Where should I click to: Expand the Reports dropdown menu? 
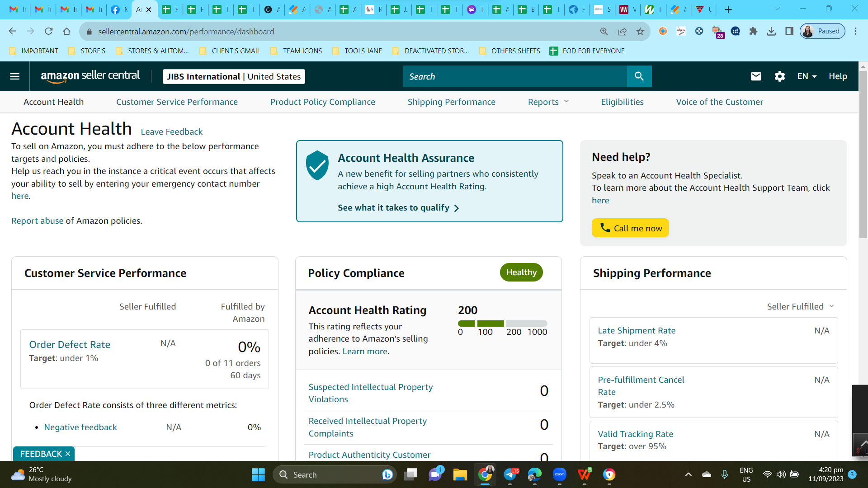point(548,102)
